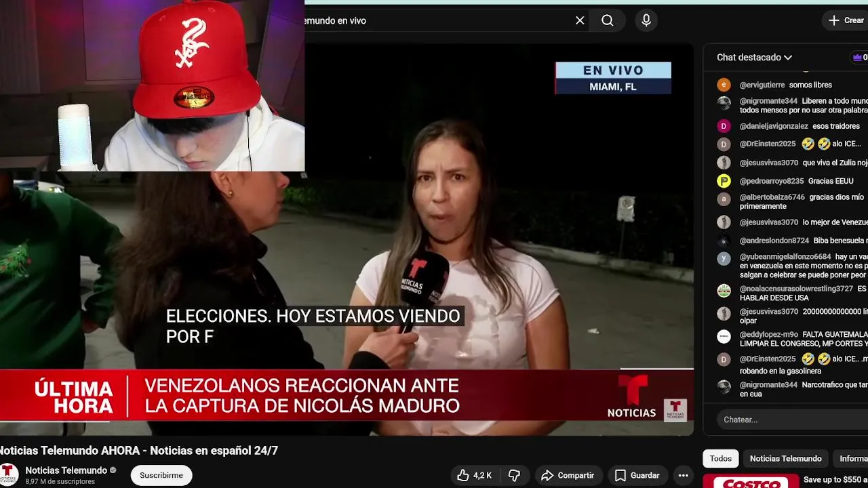The height and width of the screenshot is (488, 868).
Task: Click chat message 'esos traidores'
Action: tap(836, 126)
